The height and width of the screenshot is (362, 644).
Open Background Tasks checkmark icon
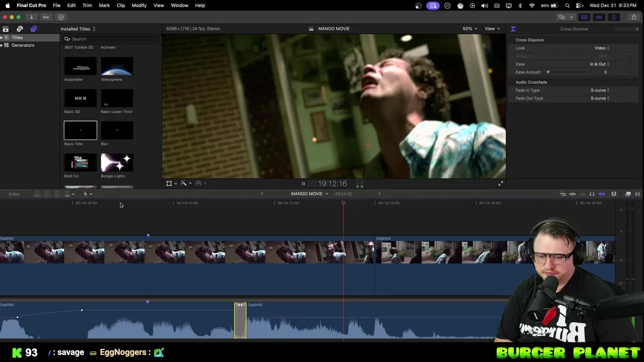click(x=61, y=17)
